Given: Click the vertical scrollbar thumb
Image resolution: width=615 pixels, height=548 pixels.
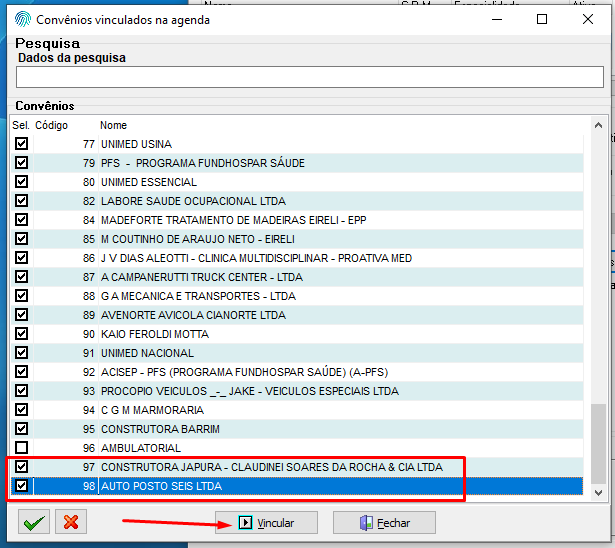Looking at the screenshot, I should (x=598, y=444).
